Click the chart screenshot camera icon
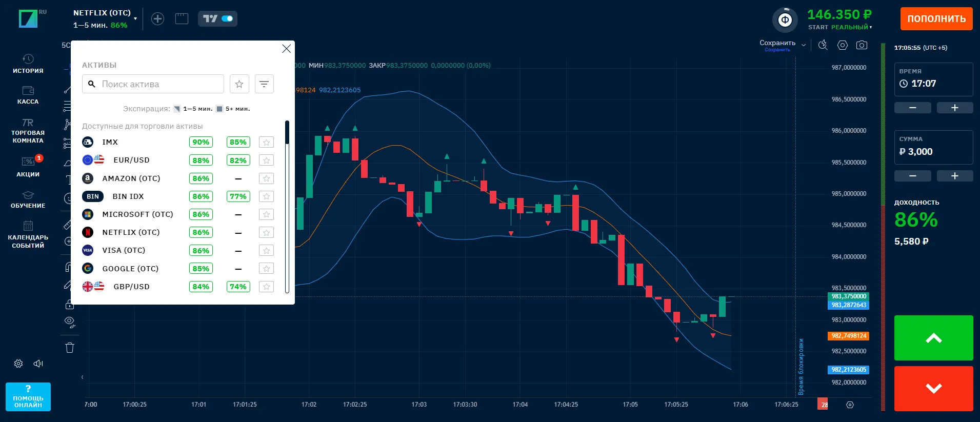Screen dimensions: 980x422 [862, 45]
